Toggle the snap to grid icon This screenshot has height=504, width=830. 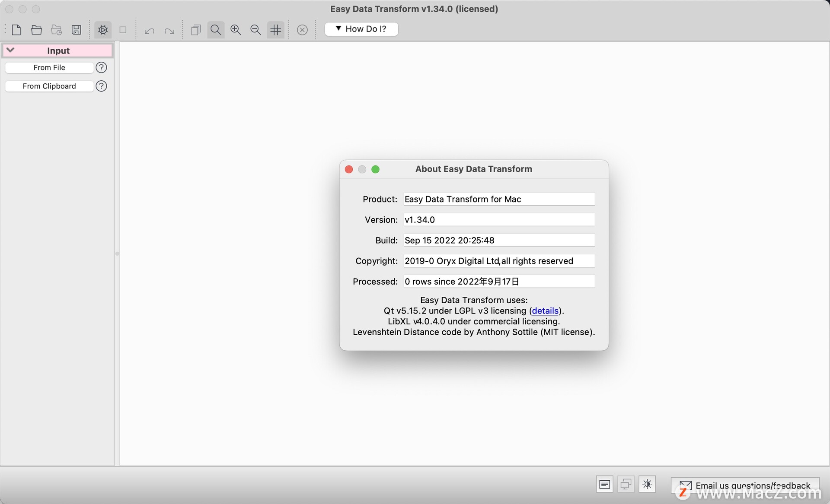(275, 30)
